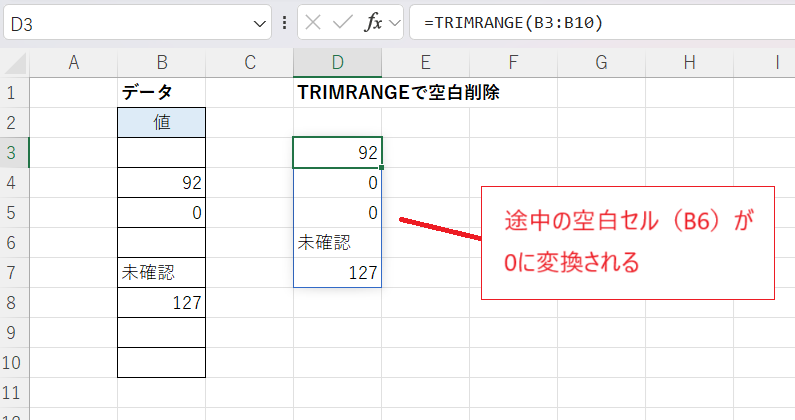
Task: Select row 4 header
Action: click(14, 183)
